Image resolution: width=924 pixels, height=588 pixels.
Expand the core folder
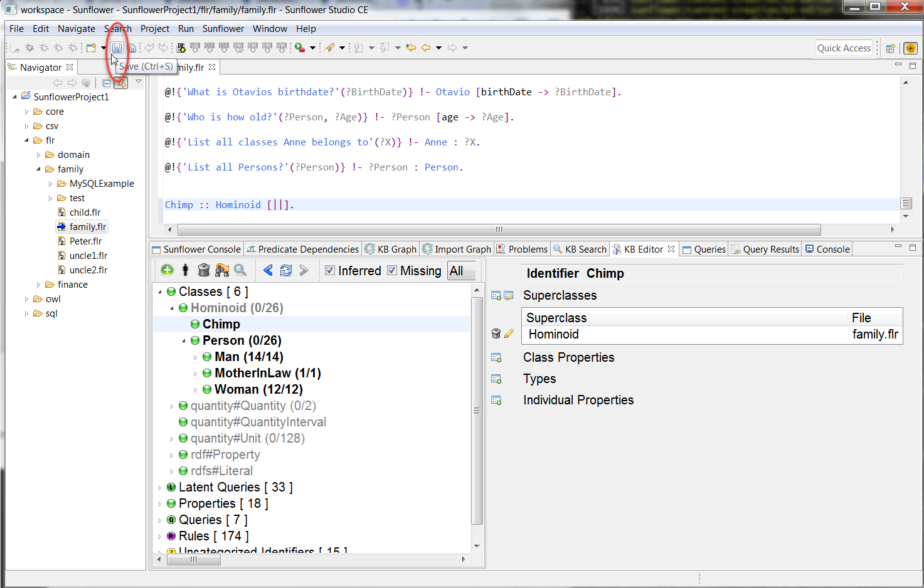(x=26, y=112)
